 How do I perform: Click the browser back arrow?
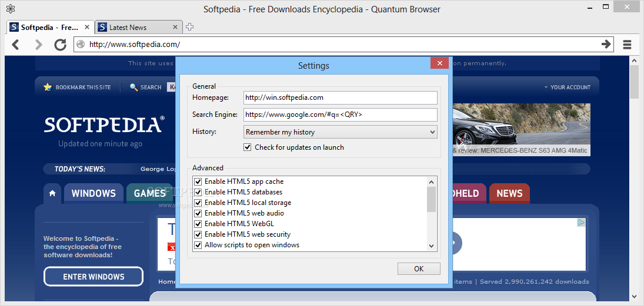[16, 44]
